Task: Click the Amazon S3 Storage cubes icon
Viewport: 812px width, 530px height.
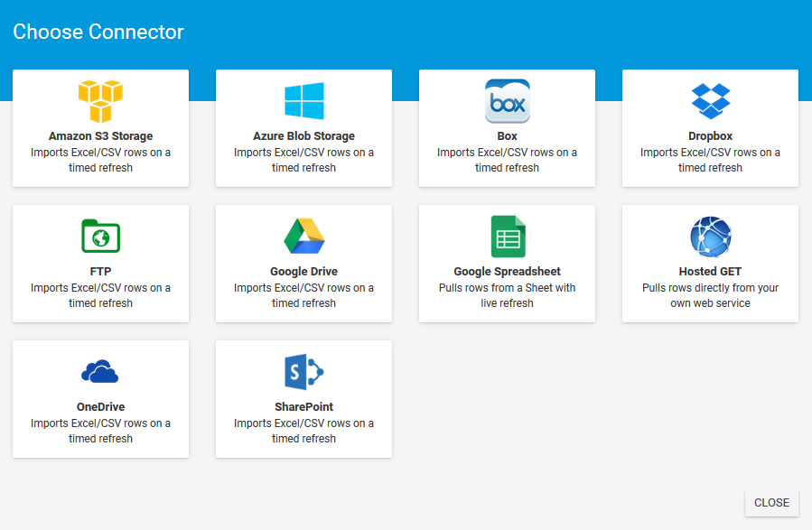Action: click(100, 101)
